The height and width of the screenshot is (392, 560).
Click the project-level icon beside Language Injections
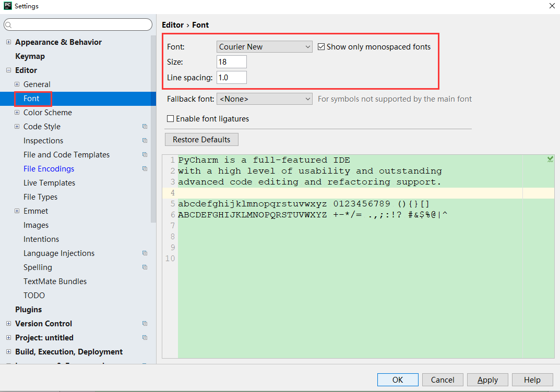(145, 253)
